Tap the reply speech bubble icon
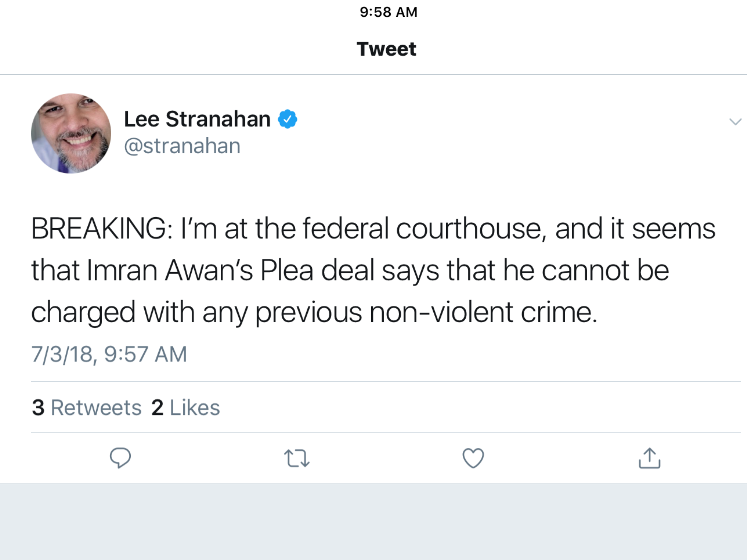The image size is (747, 560). pyautogui.click(x=120, y=458)
